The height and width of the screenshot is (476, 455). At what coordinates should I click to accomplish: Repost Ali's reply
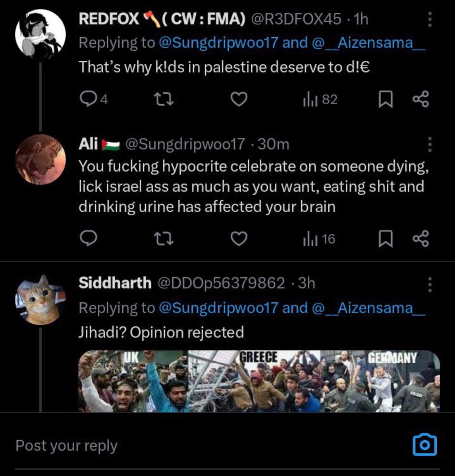pos(163,239)
